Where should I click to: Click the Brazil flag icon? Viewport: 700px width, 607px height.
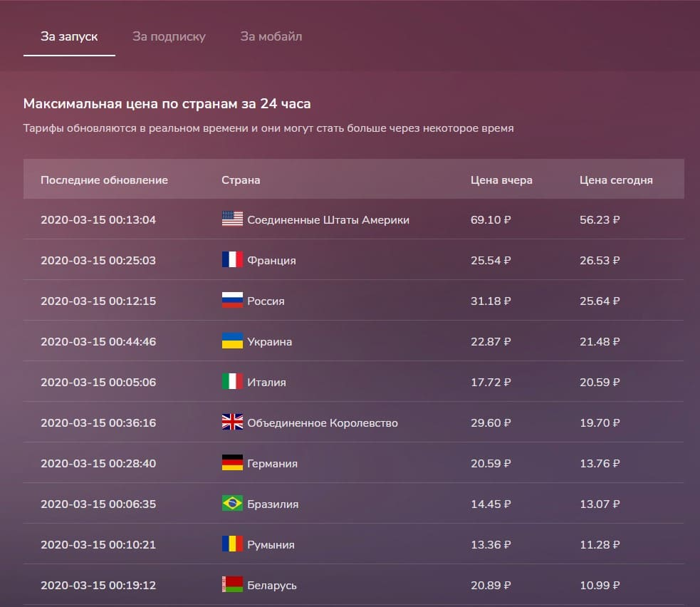tap(232, 504)
